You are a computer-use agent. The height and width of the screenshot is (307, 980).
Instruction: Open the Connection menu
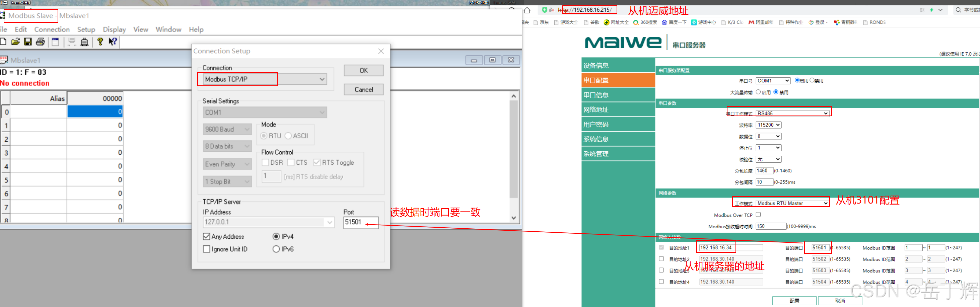(x=52, y=29)
